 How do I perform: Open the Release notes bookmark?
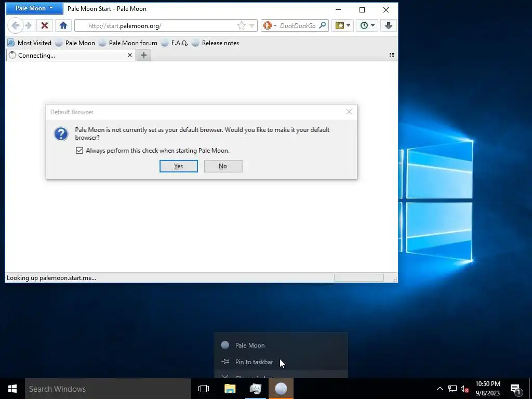216,43
